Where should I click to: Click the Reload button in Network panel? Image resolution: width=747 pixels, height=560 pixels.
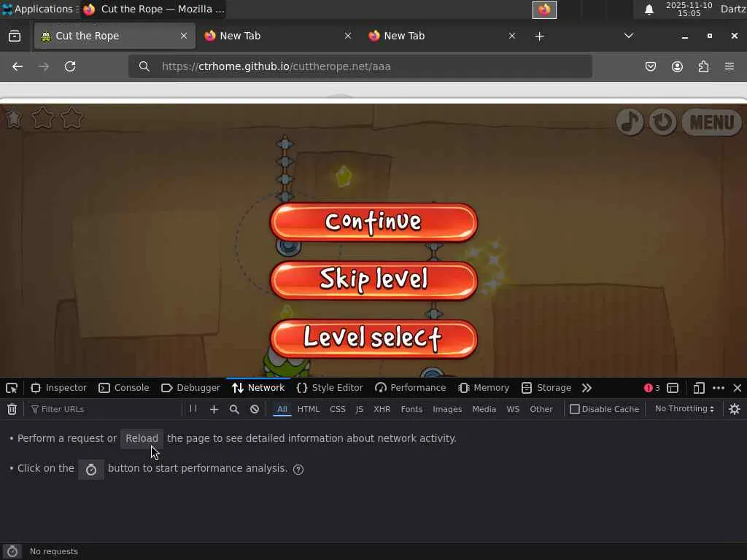pyautogui.click(x=142, y=438)
